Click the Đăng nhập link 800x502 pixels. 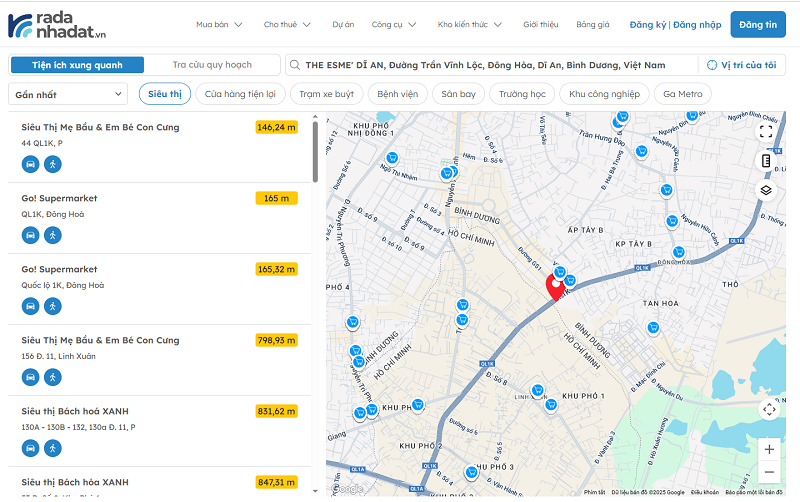697,24
